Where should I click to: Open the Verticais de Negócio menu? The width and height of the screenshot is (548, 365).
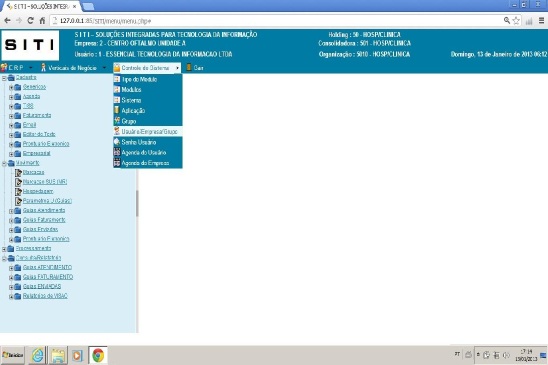[73, 68]
